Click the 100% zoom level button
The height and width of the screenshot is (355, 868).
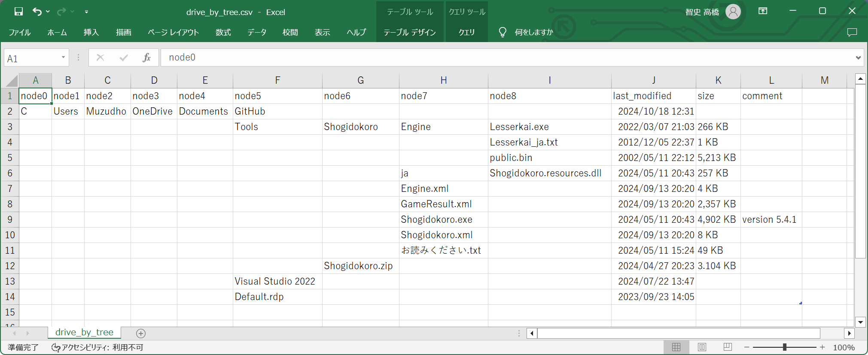tap(844, 347)
